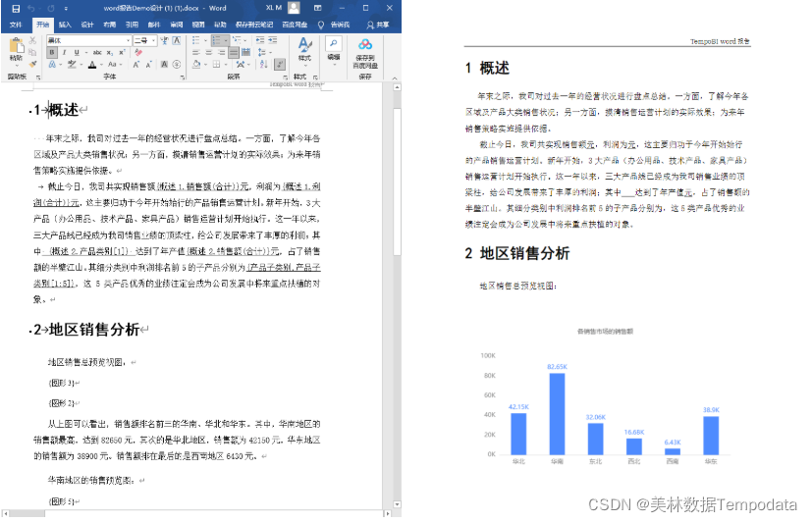Viewport: 812px width, 522px height.
Task: Toggle italic formatting
Action: 64,52
